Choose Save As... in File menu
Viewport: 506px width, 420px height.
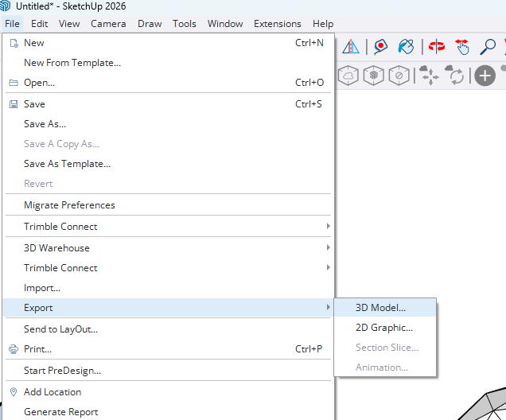(x=168, y=124)
